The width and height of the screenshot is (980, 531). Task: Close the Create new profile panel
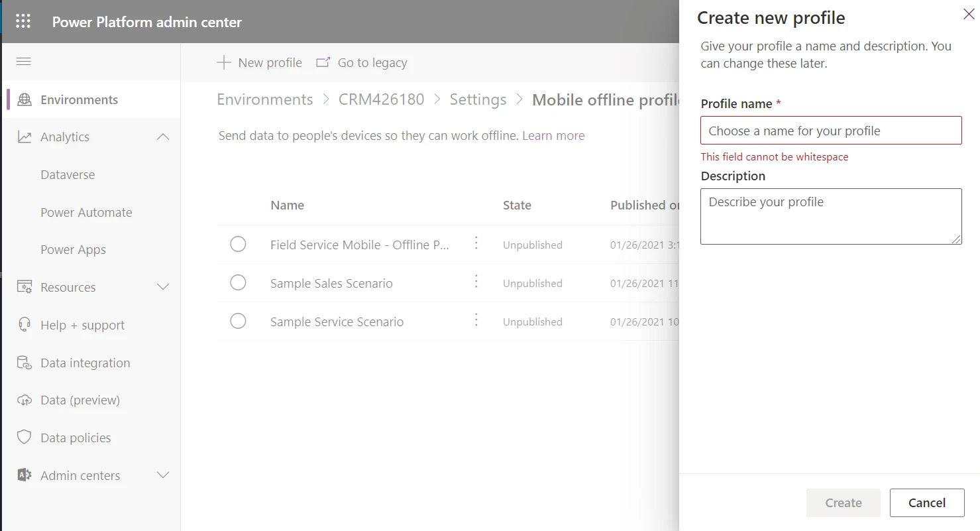click(968, 15)
